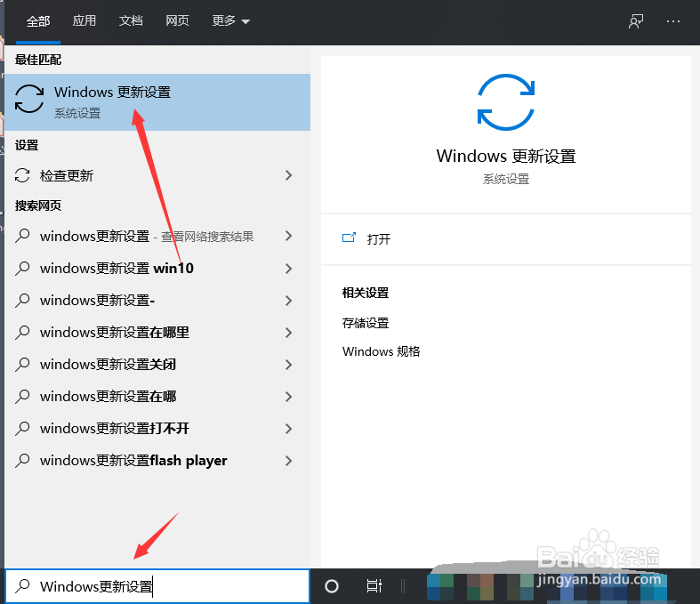The height and width of the screenshot is (604, 700).
Task: Open the 存储设置 related setting
Action: coord(366,323)
